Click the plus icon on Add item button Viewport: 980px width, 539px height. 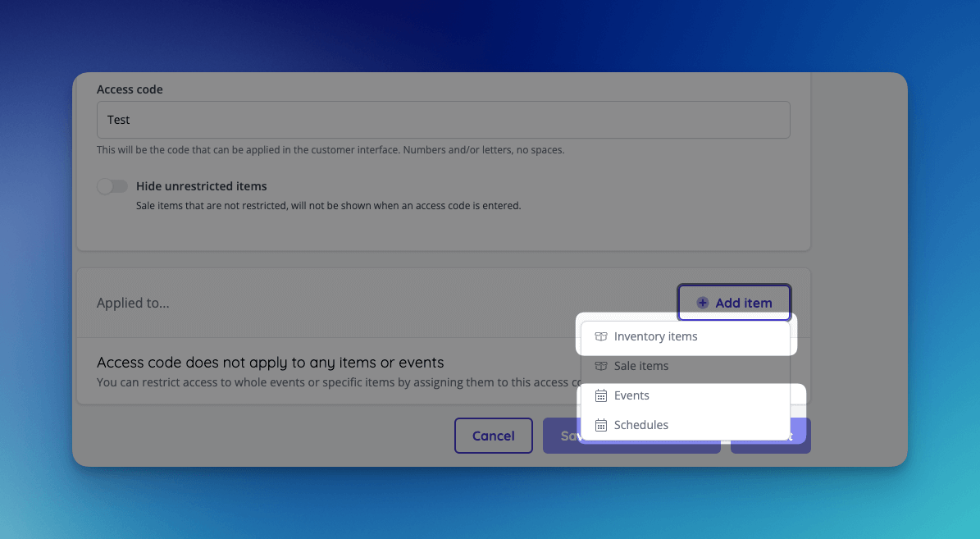(x=703, y=302)
